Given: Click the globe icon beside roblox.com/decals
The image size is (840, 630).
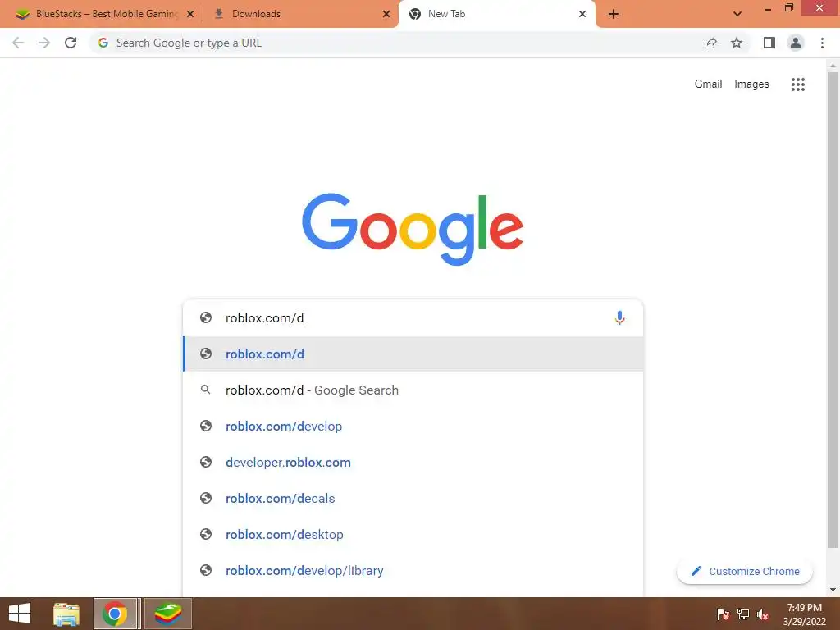Looking at the screenshot, I should pyautogui.click(x=206, y=498).
